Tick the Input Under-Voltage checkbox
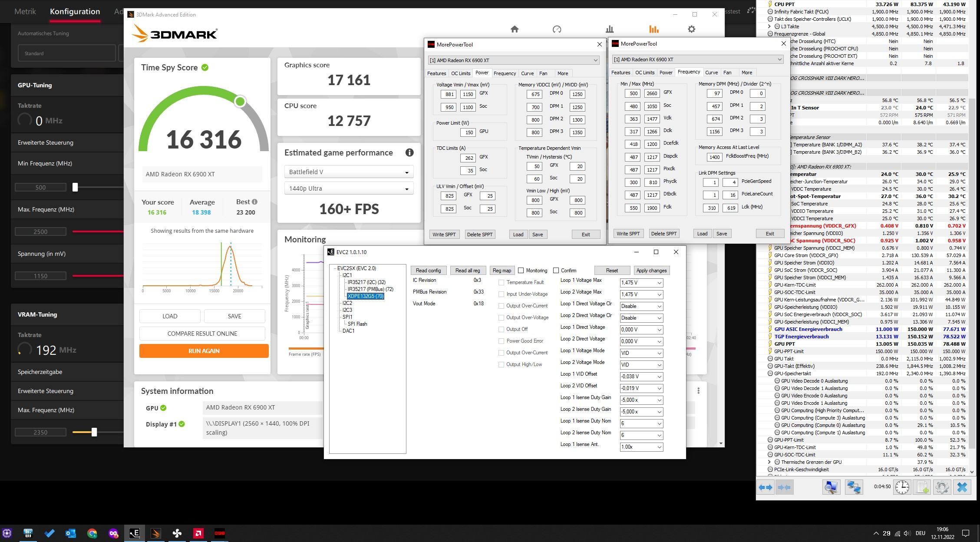The height and width of the screenshot is (542, 980). point(501,294)
